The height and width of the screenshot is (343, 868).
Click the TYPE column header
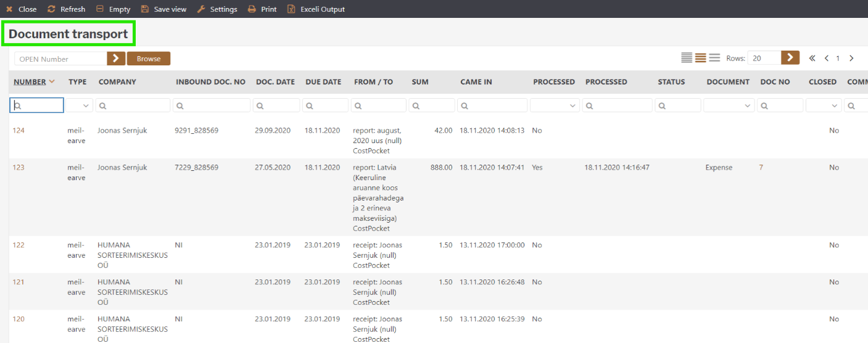78,81
